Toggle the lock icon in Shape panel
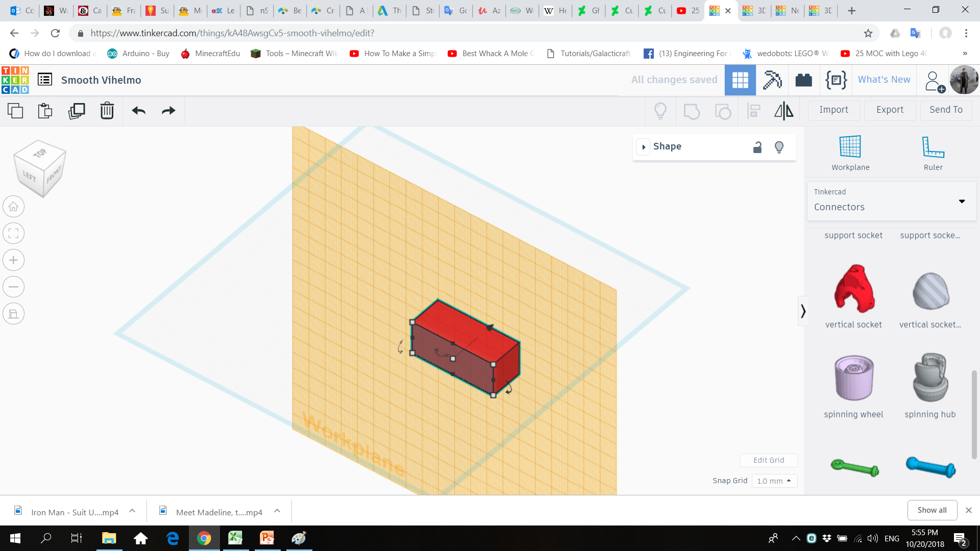980x551 pixels. [756, 146]
